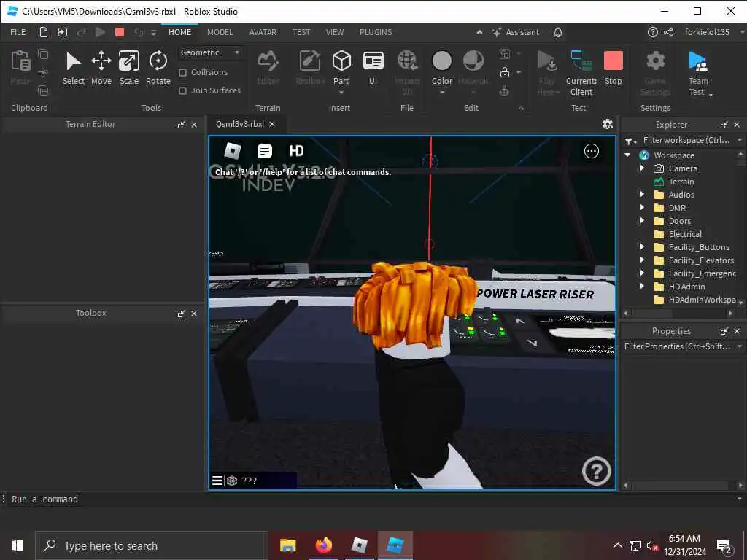Click the new file icon
The image size is (747, 560).
coord(43,32)
